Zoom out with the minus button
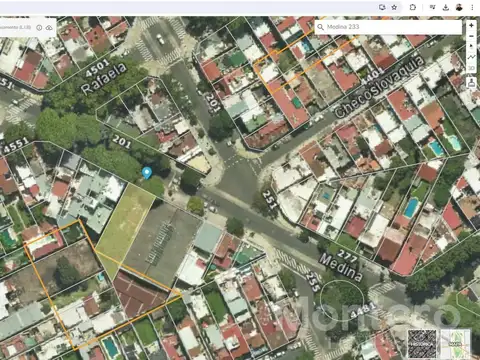The image size is (480, 360). [471, 36]
